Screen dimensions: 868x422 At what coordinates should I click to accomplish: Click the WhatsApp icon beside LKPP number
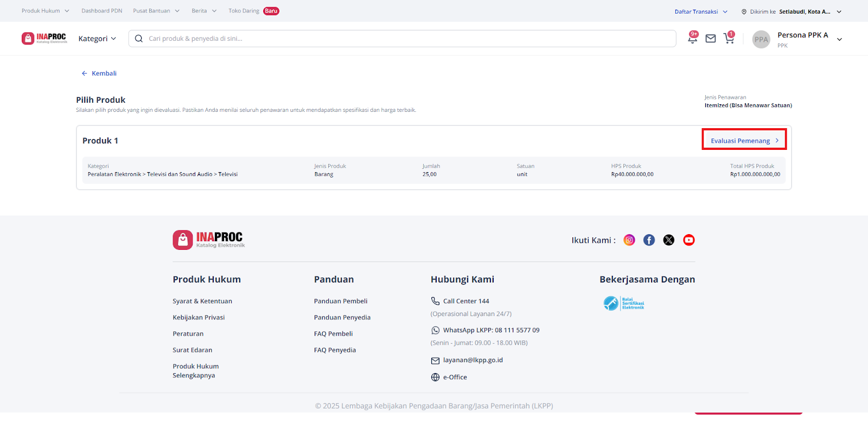point(435,330)
